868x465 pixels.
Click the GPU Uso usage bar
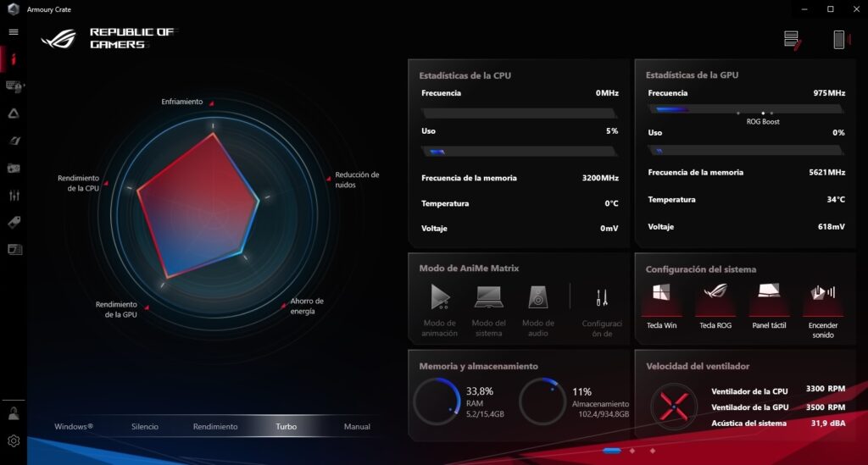[x=746, y=150]
